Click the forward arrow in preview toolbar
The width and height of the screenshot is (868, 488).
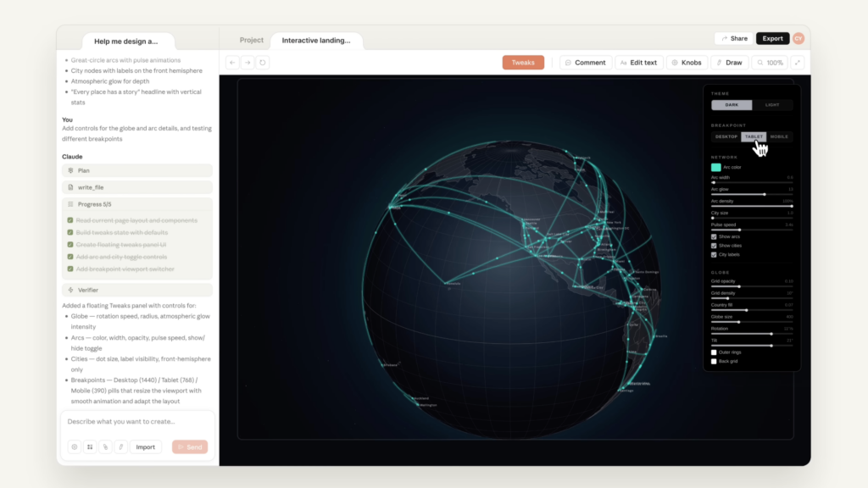point(248,63)
